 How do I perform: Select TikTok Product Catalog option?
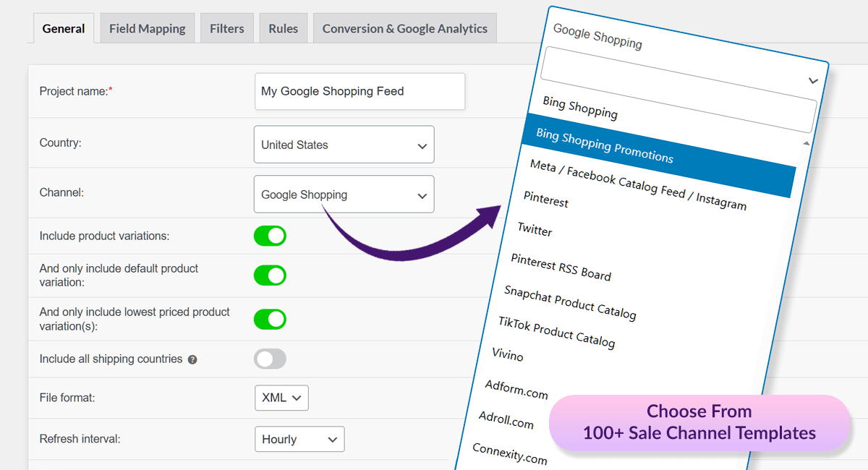pyautogui.click(x=557, y=332)
